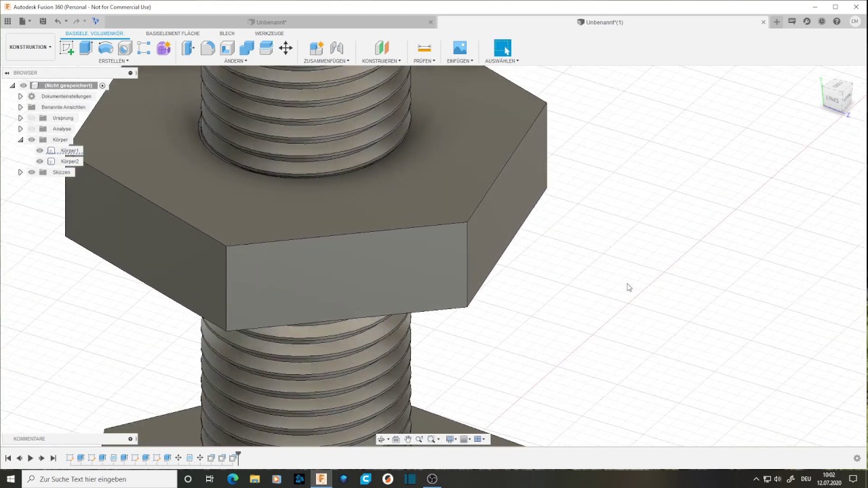Viewport: 868px width, 488px height.
Task: Open the Data Panel grid icon
Action: [x=7, y=22]
